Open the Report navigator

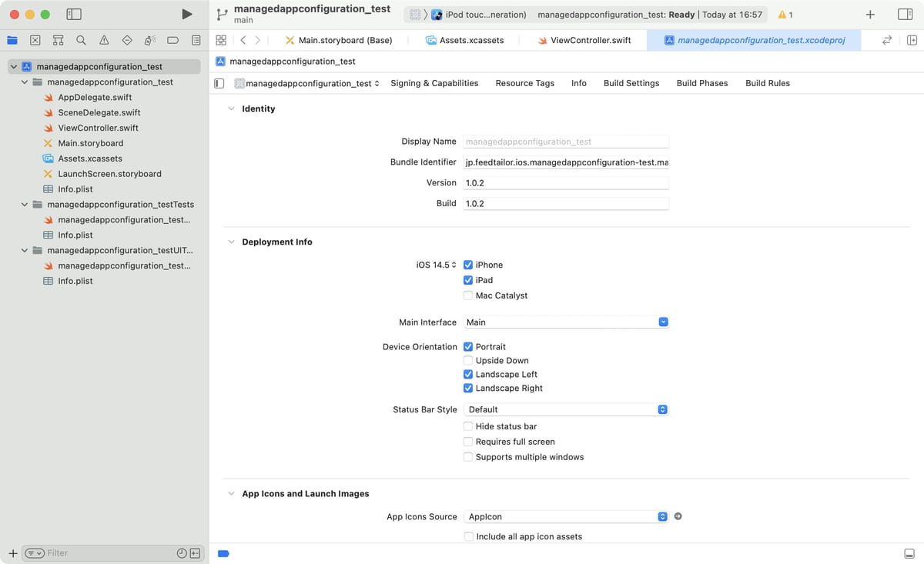coord(196,40)
